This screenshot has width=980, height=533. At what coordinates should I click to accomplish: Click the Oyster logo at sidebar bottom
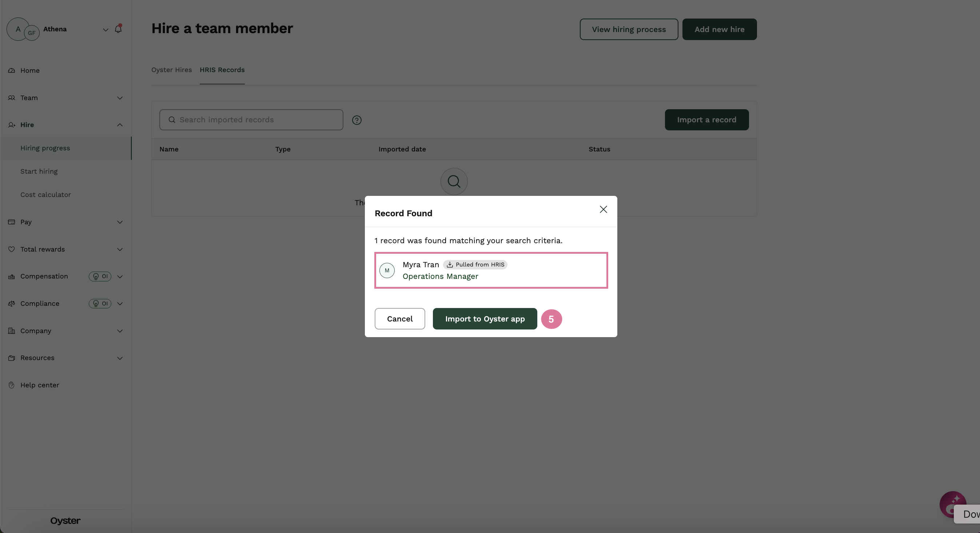click(x=65, y=520)
